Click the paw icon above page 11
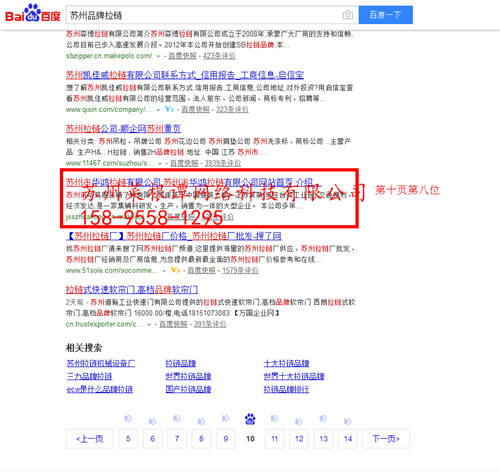Viewport: 500px width, 472px height. point(274,418)
